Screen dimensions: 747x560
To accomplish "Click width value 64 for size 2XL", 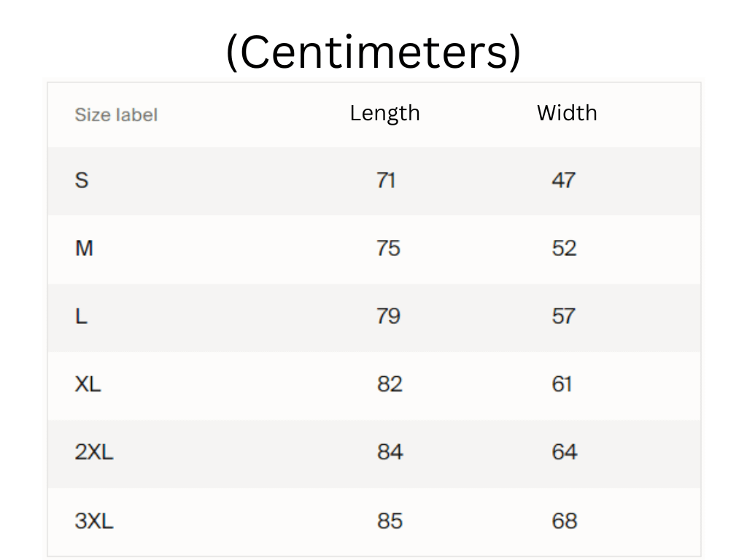I will point(564,452).
